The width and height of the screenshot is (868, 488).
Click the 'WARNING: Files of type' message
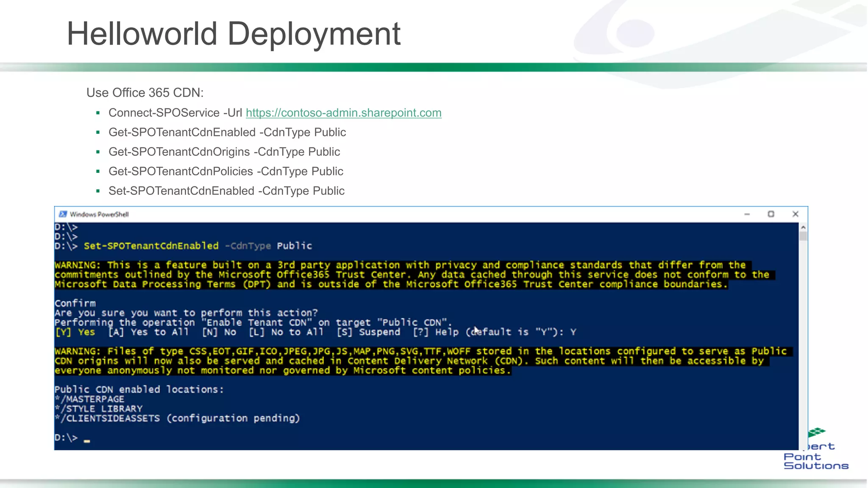coord(423,361)
